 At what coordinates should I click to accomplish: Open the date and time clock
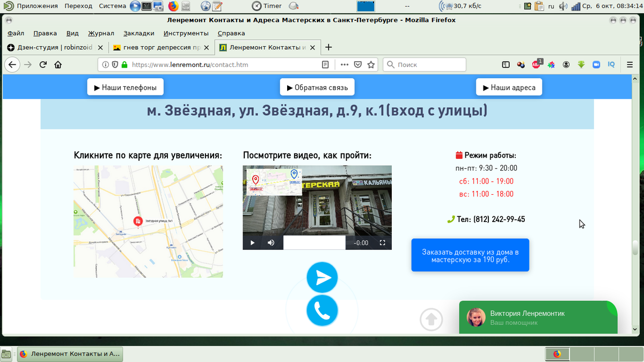611,6
